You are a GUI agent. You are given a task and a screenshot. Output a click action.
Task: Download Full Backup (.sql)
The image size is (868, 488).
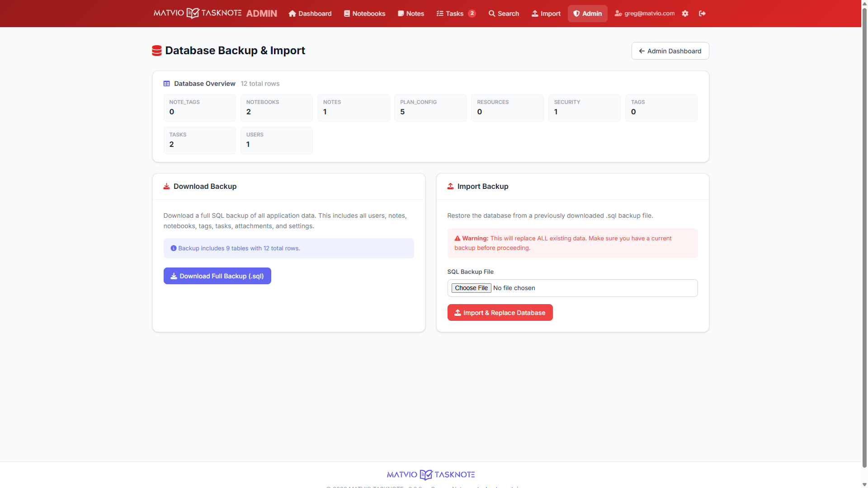tap(217, 276)
